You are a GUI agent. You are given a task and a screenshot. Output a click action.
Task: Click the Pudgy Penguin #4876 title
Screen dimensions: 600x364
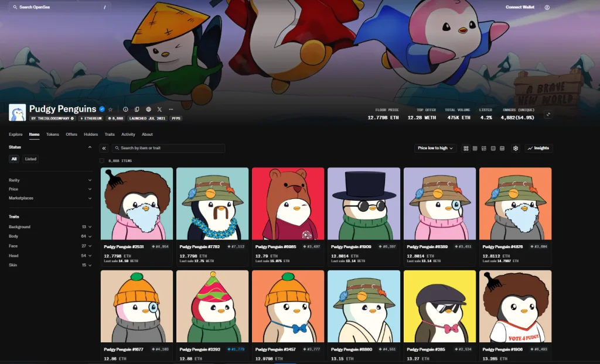click(503, 247)
